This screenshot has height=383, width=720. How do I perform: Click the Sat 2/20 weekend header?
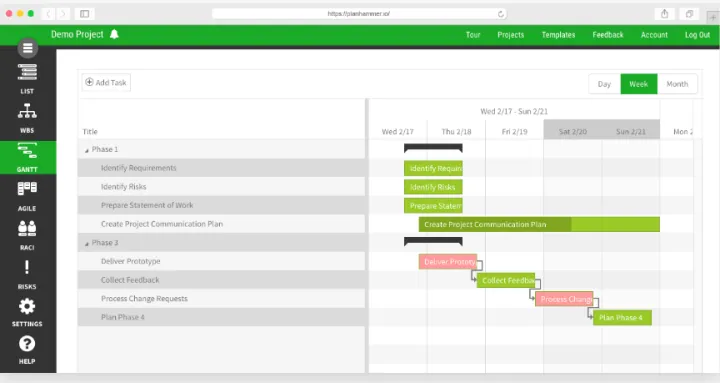573,131
